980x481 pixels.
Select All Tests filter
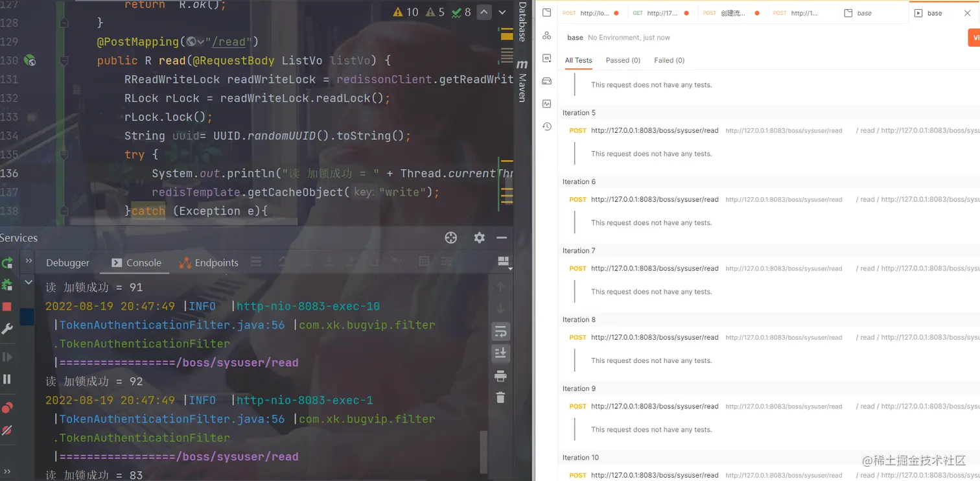(x=578, y=60)
